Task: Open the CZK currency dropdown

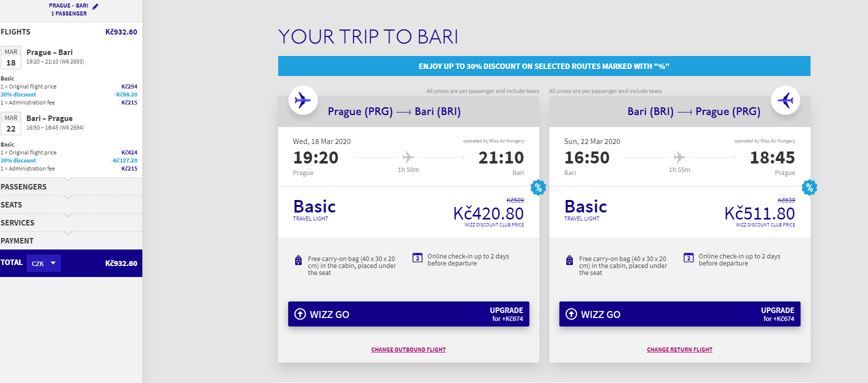Action: (x=43, y=263)
